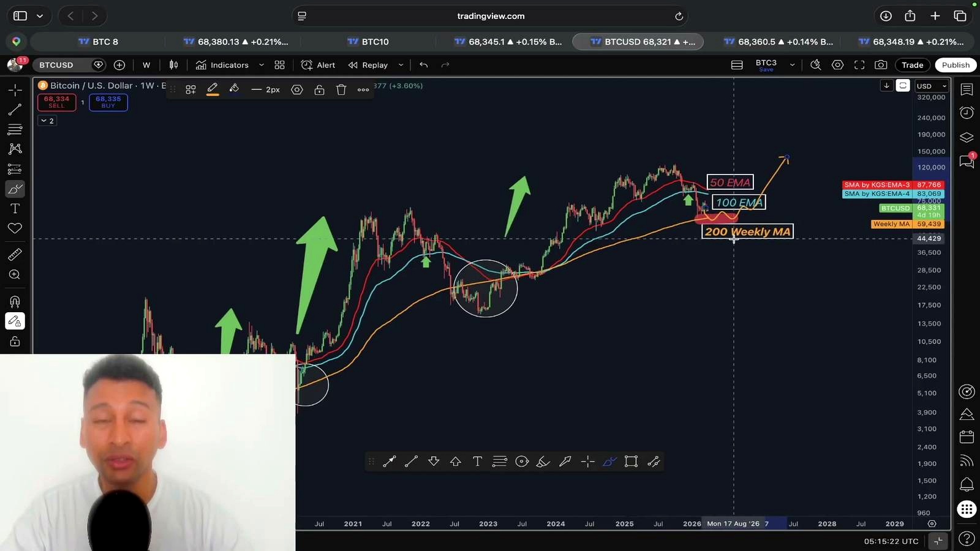Change fill background color bucket swatch
Viewport: 980px width, 551px height.
click(x=234, y=90)
